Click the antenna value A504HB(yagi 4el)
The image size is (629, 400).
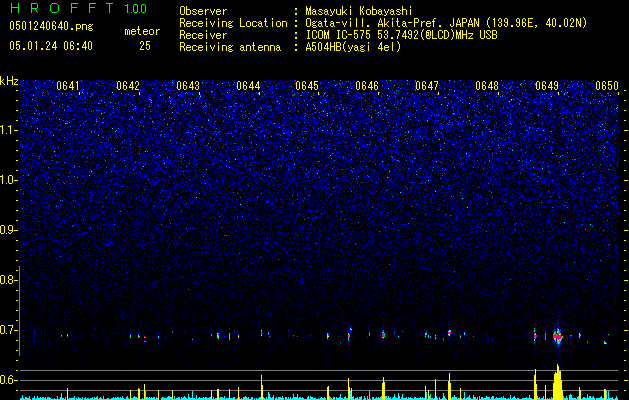click(x=353, y=47)
